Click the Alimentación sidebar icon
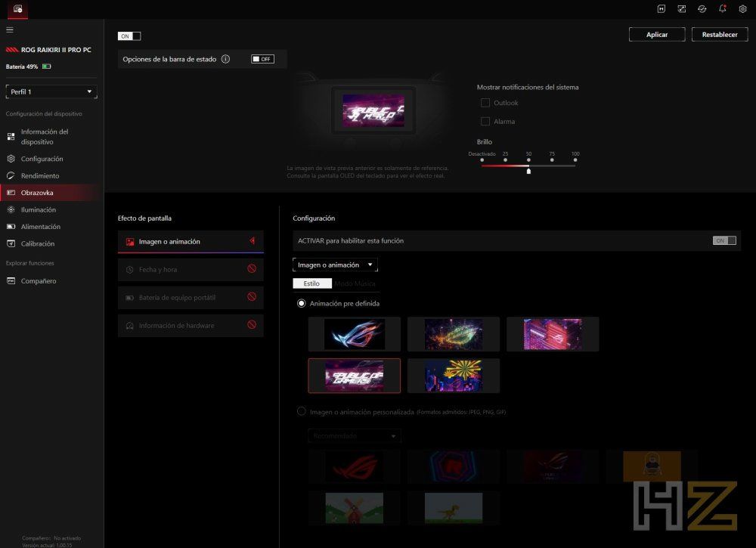Viewport: 756px width, 548px height. coord(11,227)
